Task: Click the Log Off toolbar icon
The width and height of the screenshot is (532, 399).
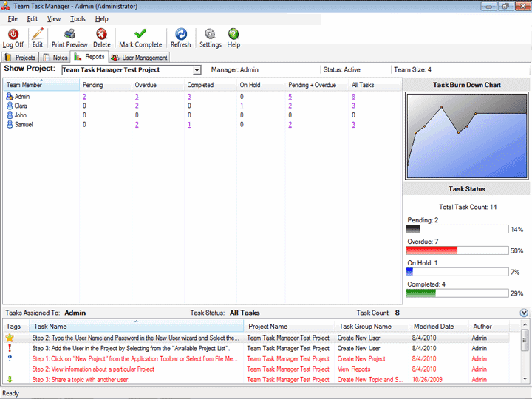Action: coord(13,35)
